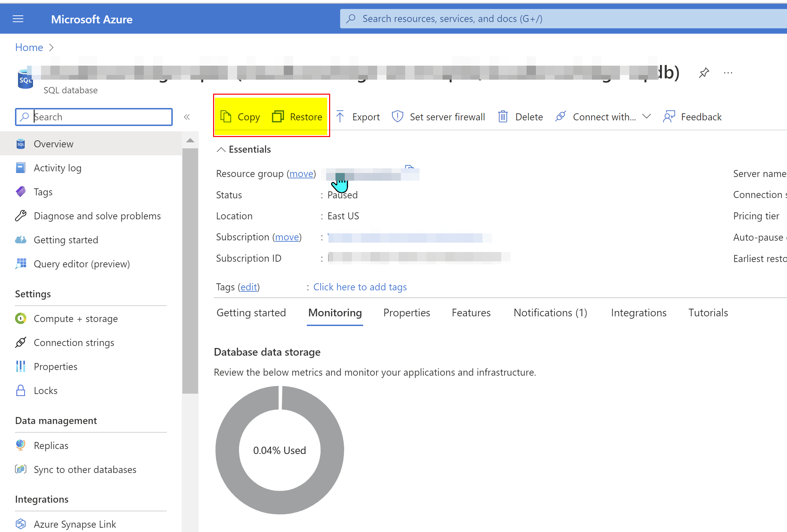Image resolution: width=787 pixels, height=532 pixels.
Task: Open Compute + storage settings
Action: click(x=75, y=319)
